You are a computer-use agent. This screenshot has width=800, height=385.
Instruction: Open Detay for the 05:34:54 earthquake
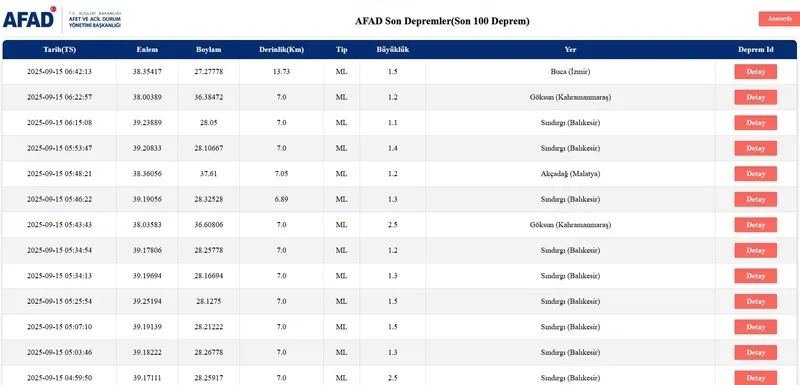(756, 250)
